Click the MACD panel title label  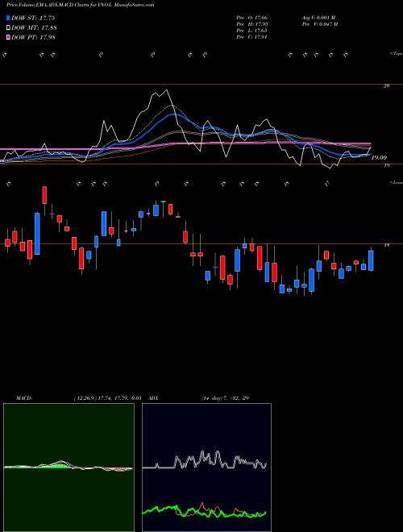[23, 398]
